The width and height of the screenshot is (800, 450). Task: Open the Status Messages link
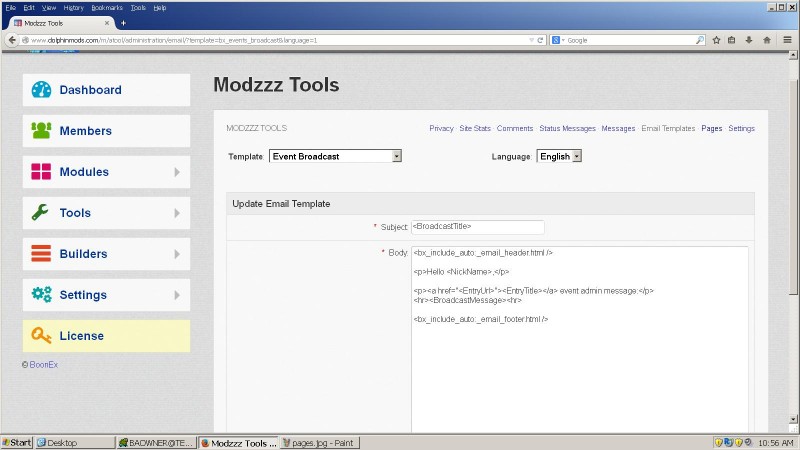(567, 129)
